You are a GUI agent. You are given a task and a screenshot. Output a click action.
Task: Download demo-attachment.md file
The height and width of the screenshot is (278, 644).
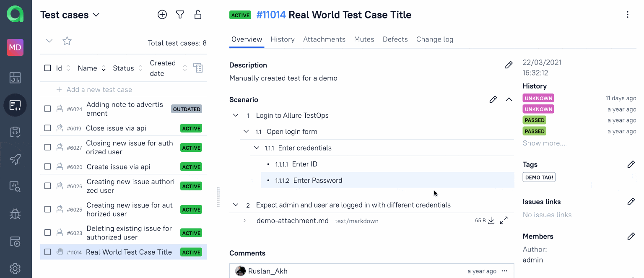tap(491, 221)
